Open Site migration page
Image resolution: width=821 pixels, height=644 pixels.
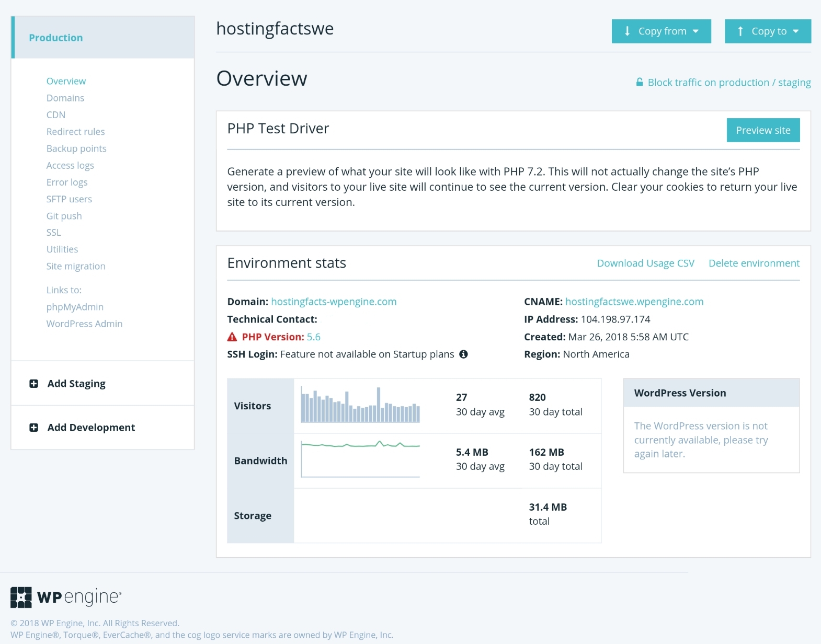pos(76,266)
